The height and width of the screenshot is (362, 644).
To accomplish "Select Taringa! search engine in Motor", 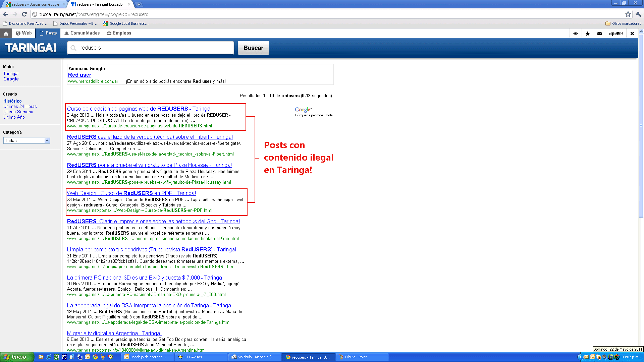I will [x=11, y=73].
